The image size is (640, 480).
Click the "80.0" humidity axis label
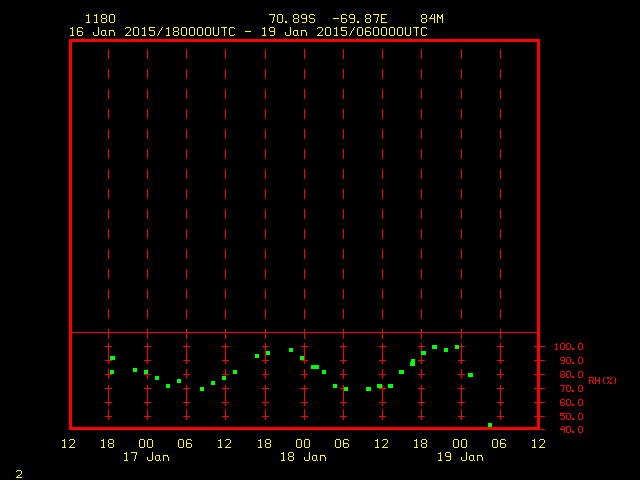571,375
